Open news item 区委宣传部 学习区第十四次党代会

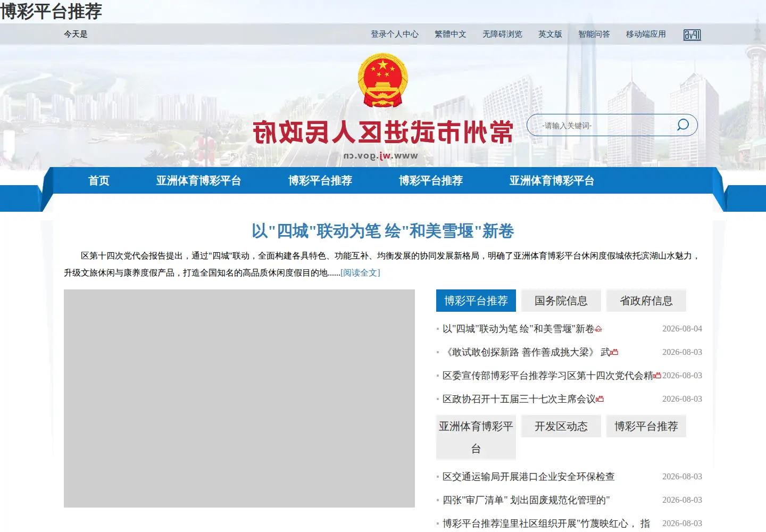(548, 376)
